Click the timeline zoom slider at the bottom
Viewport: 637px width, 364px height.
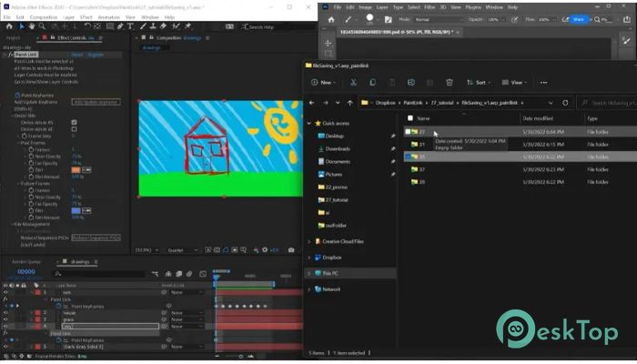coord(240,357)
